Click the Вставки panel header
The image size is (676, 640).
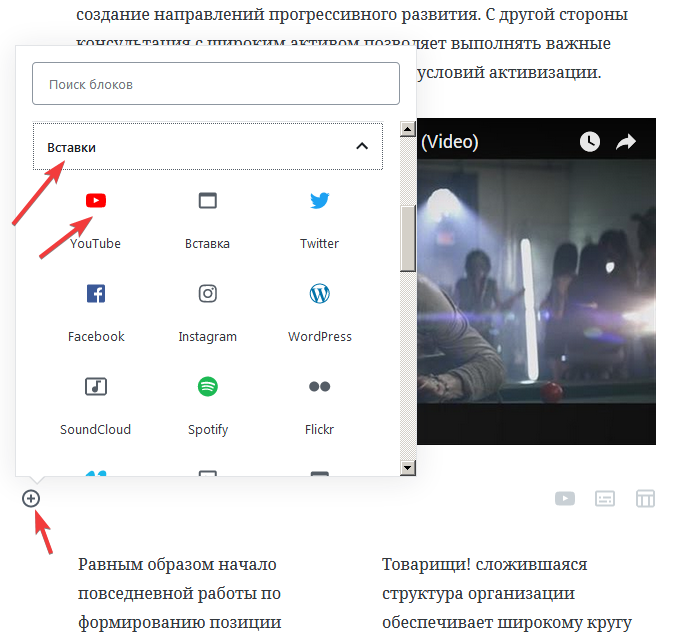pos(208,146)
